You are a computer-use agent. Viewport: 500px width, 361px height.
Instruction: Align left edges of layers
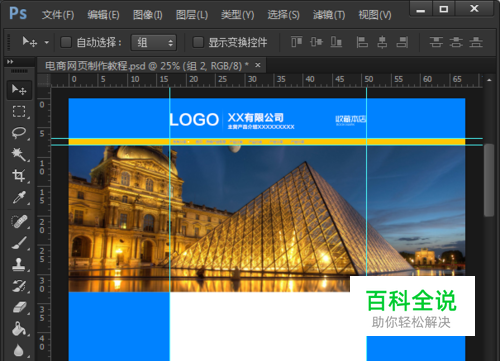click(362, 42)
